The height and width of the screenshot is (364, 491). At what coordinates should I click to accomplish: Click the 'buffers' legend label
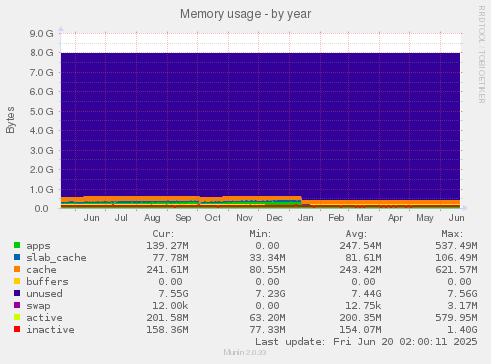point(47,282)
